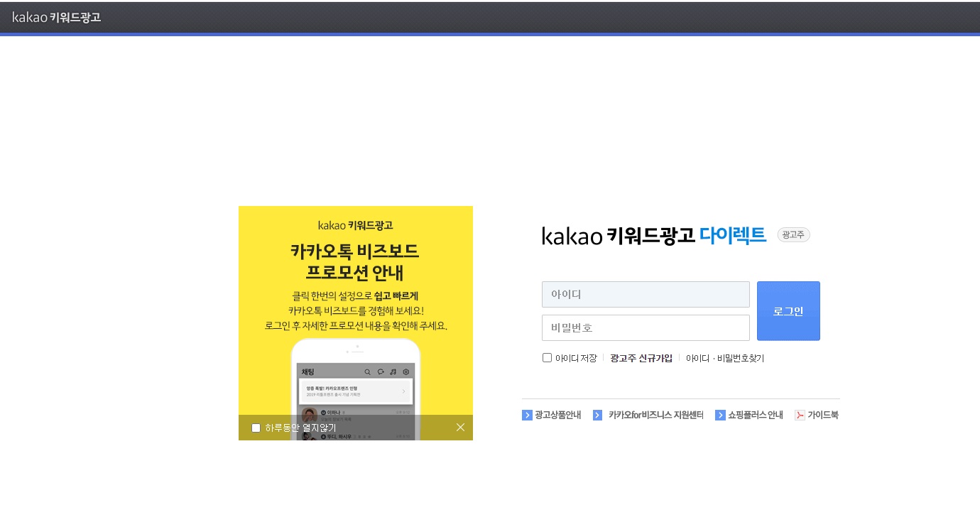Click the 광고주 badge beside the title
Screen dimensions: 980x532
tap(793, 234)
